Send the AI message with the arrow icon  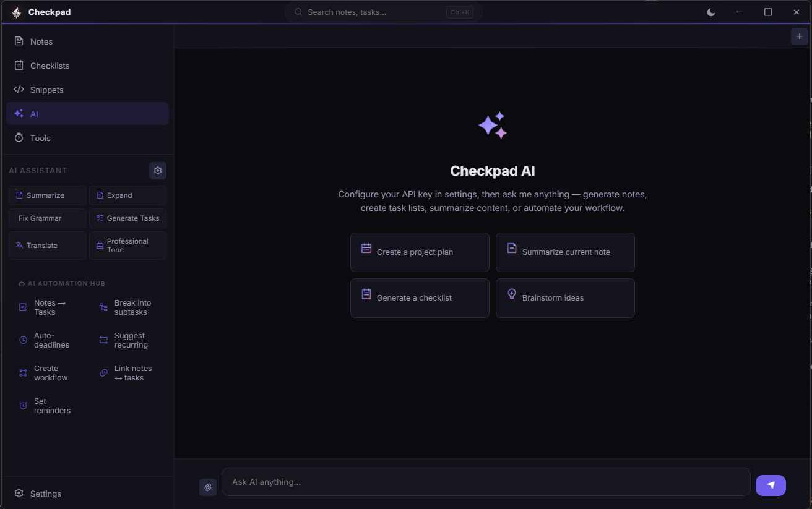(771, 485)
